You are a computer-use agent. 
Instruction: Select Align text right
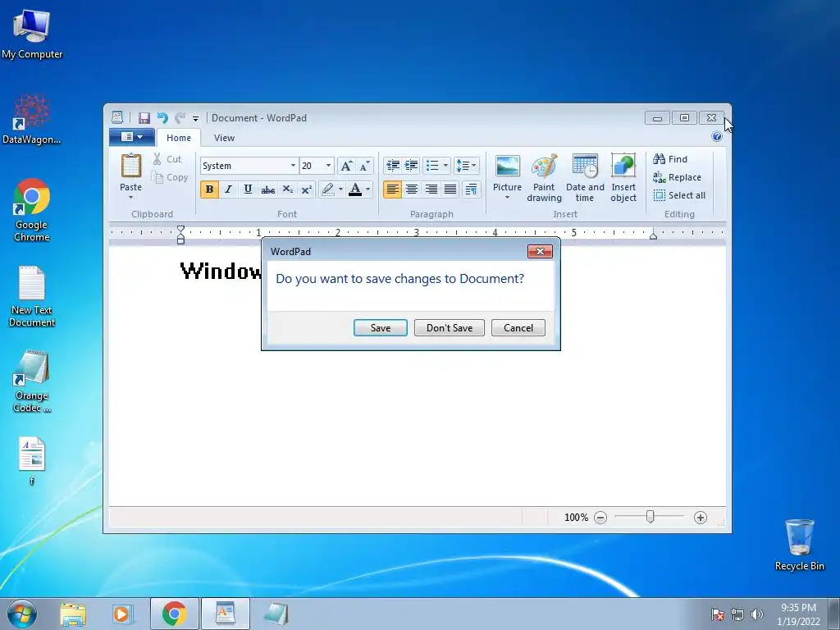[431, 189]
